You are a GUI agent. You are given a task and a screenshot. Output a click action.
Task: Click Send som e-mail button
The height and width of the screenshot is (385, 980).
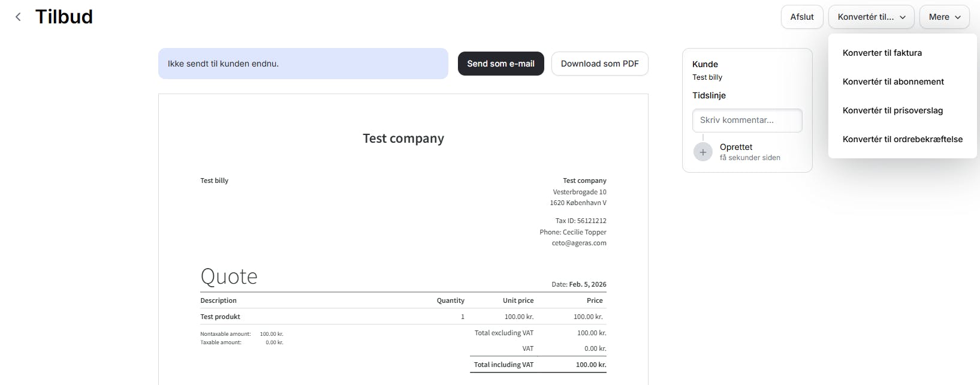click(500, 64)
